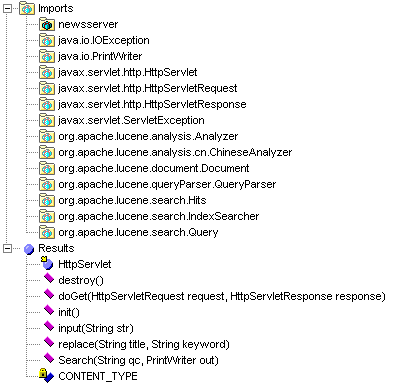The height and width of the screenshot is (386, 393).
Task: Click the java.io.IOException import icon
Action: pos(47,40)
